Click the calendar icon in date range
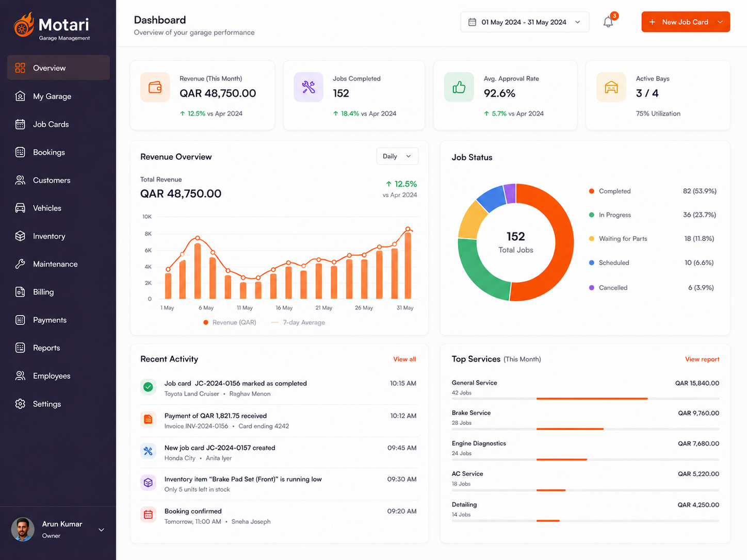 coord(472,22)
